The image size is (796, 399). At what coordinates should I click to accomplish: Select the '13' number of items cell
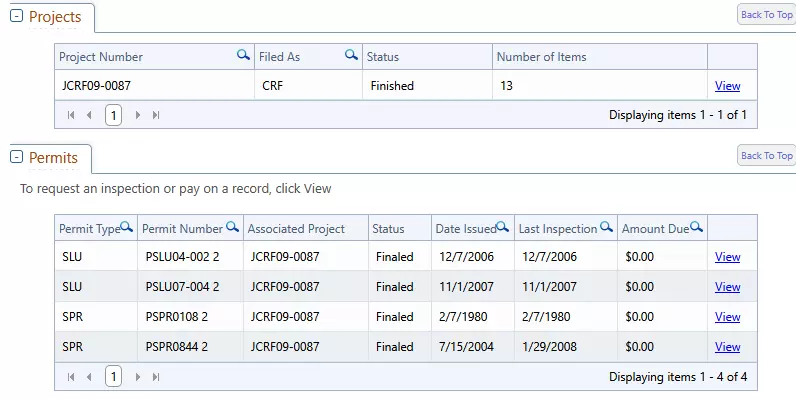600,85
